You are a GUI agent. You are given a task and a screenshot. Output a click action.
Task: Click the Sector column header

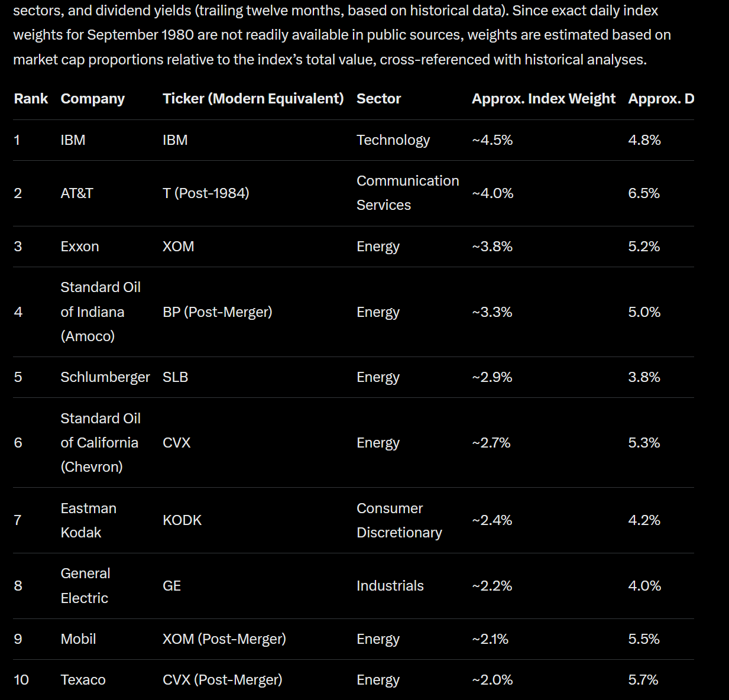tap(378, 99)
